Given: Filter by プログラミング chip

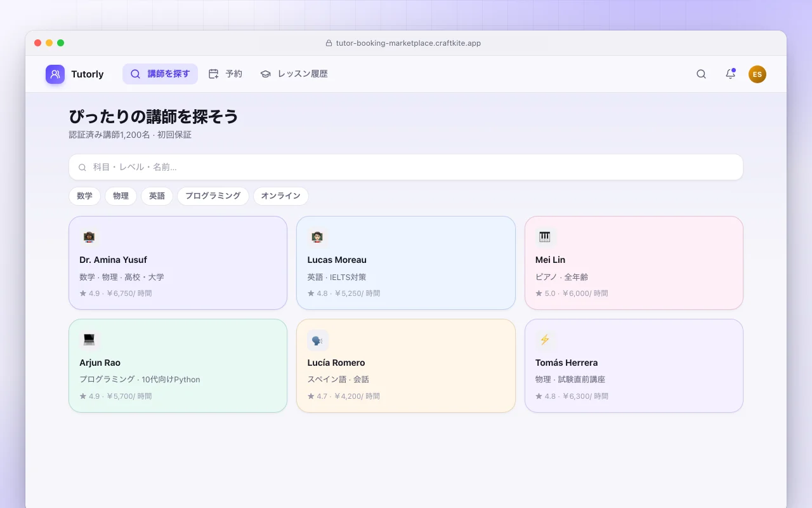Looking at the screenshot, I should (213, 196).
